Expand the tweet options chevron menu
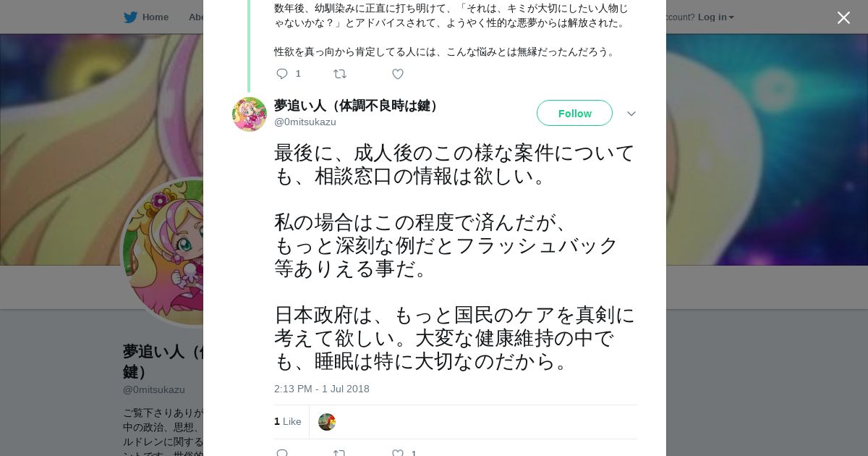868x456 pixels. 631,114
